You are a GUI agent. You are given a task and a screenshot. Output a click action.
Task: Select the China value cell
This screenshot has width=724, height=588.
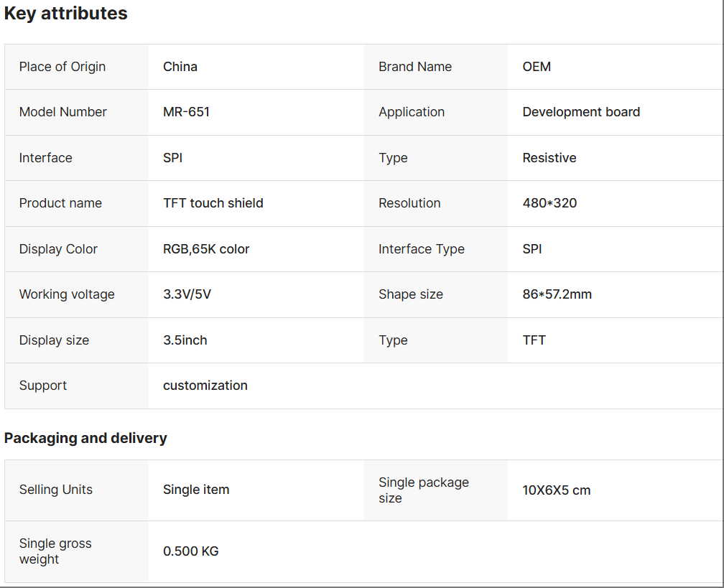pyautogui.click(x=180, y=67)
